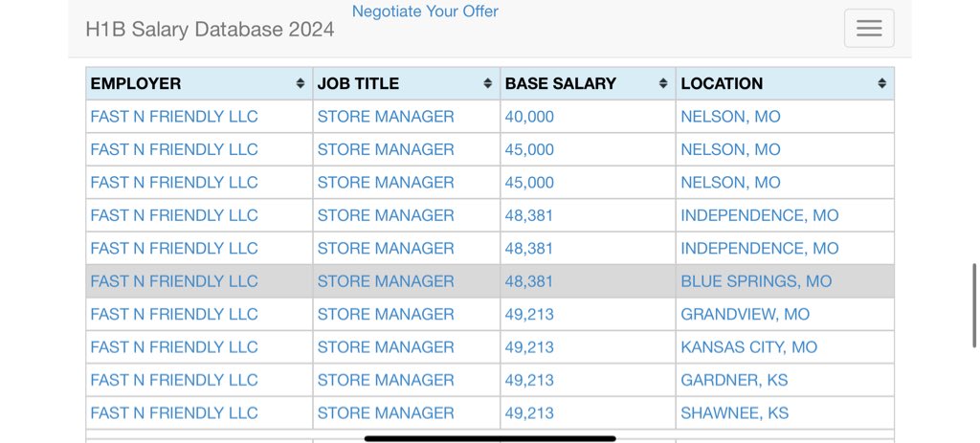Screen dimensions: 980x443
Task: Open H1B Salary Database 2024 home
Action: pos(210,29)
